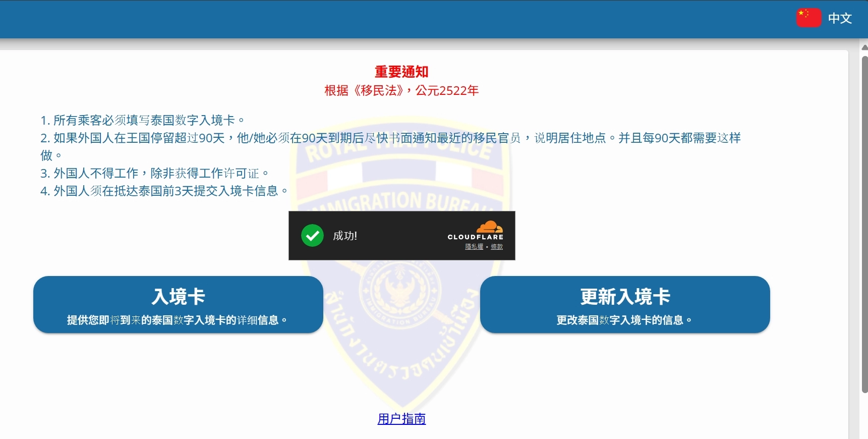Screen dimensions: 868x439
Task: Click the 入境卡 arrival card button
Action: tap(178, 304)
